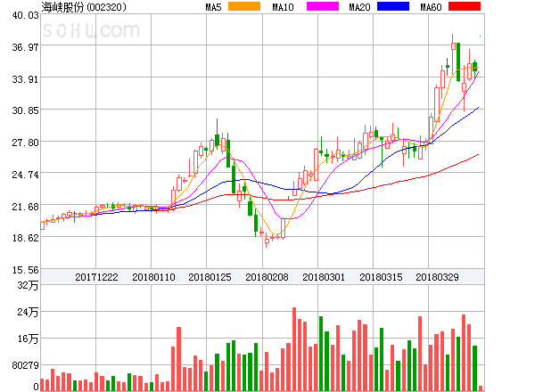Click the 20180125 date label
535x392 pixels.
coord(210,277)
